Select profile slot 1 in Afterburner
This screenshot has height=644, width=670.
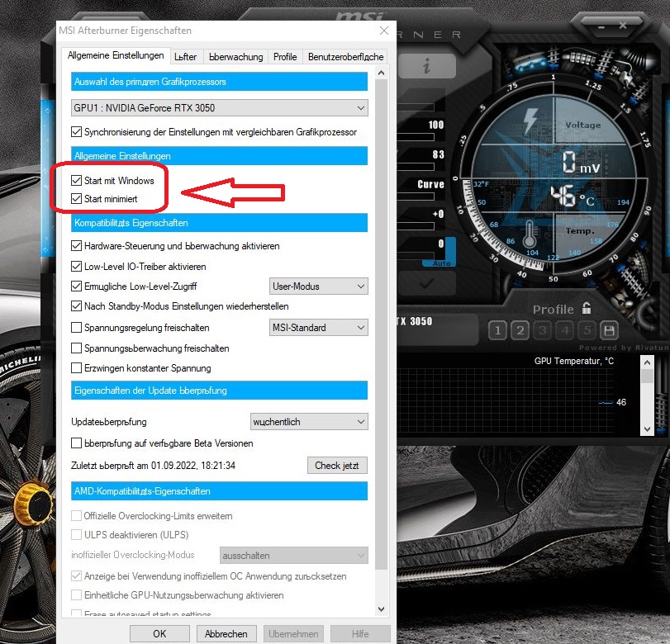[x=497, y=330]
